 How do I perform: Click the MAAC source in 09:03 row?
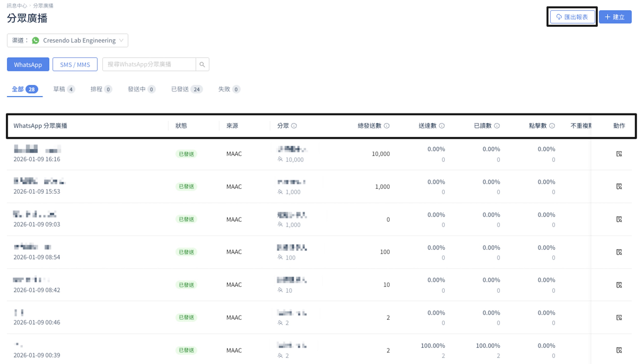234,220
